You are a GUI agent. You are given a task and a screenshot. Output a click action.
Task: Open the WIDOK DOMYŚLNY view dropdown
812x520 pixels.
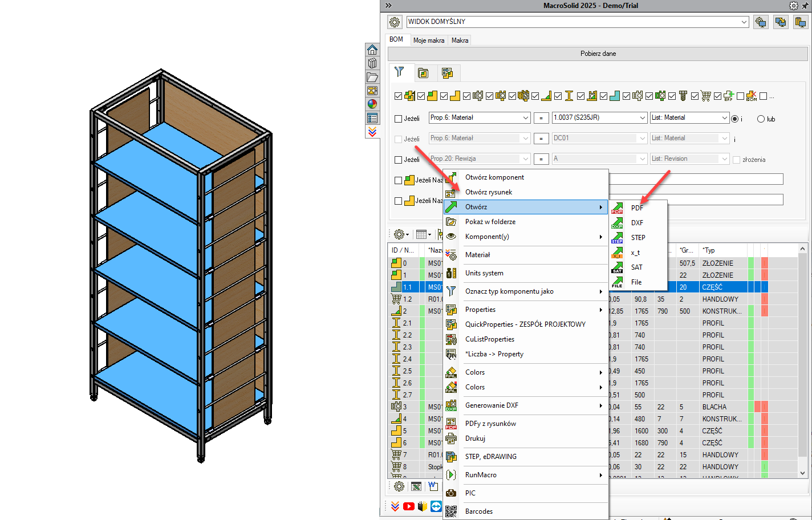[744, 22]
